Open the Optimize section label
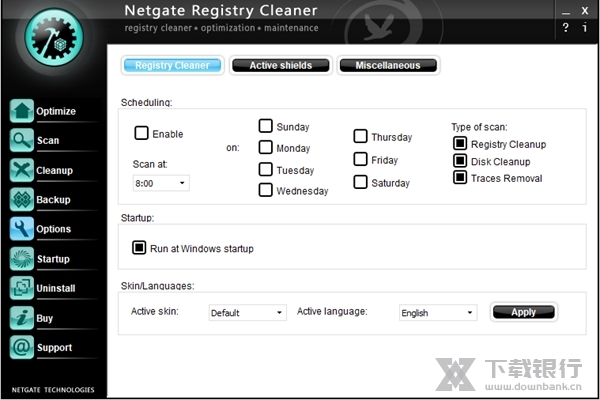Image resolution: width=600 pixels, height=400 pixels. [x=56, y=111]
